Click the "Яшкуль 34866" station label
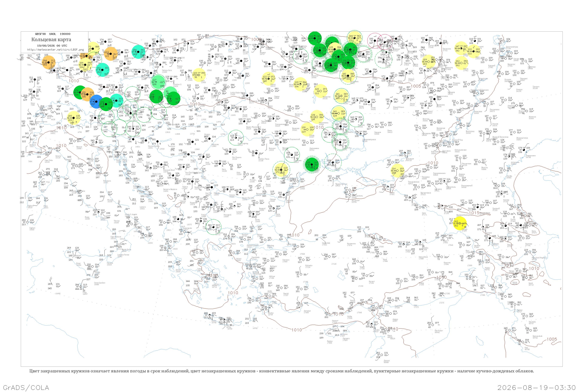Image resolution: width=588 pixels, height=392 pixels. pyautogui.click(x=485, y=169)
